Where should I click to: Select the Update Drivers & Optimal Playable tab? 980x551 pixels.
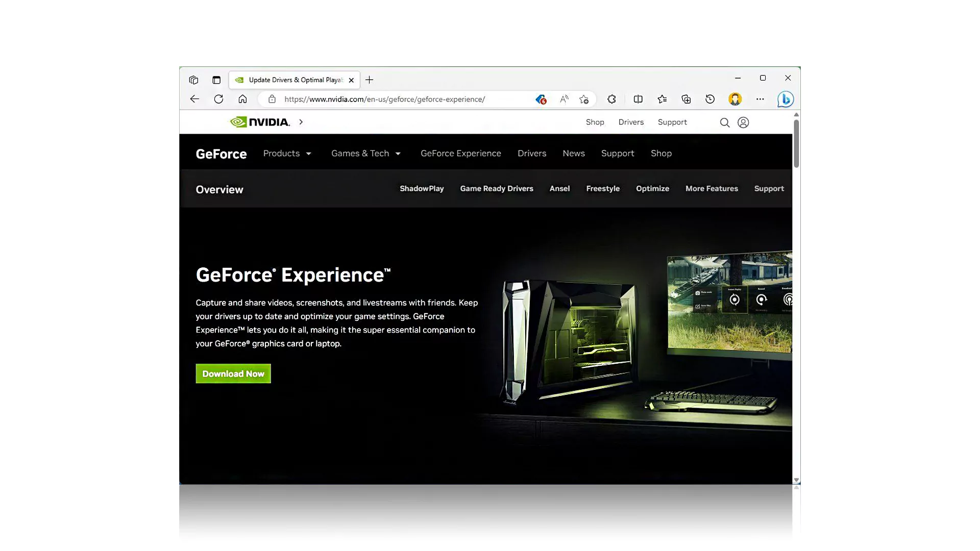click(295, 80)
